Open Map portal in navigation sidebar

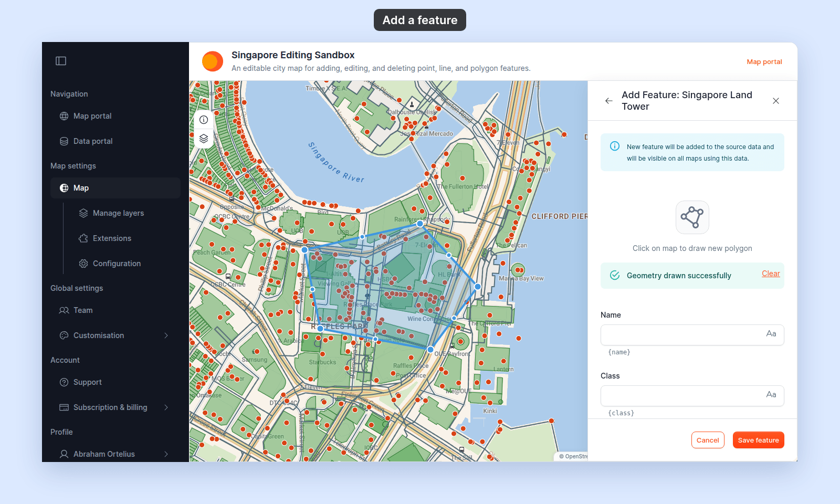click(x=115, y=116)
